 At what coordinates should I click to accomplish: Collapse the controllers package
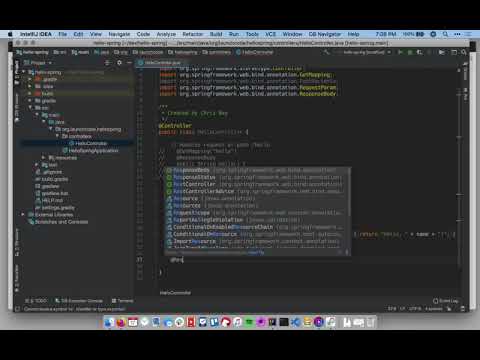click(57, 136)
